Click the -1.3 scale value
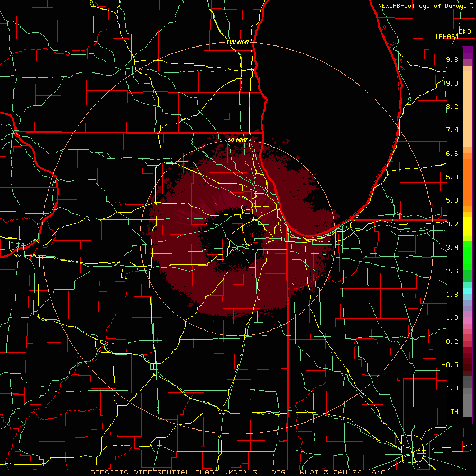Image resolution: width=476 pixels, height=476 pixels. [450, 388]
